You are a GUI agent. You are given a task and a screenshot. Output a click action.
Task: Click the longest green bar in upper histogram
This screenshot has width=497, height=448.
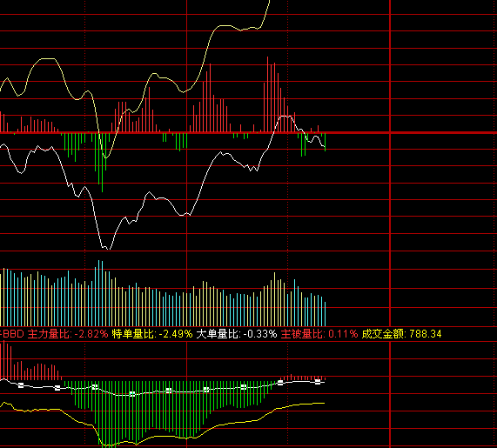click(x=102, y=163)
